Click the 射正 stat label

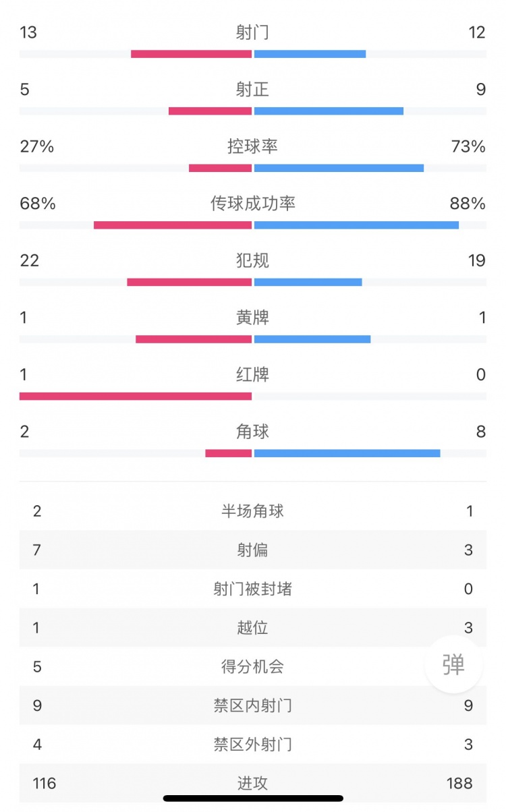(253, 89)
